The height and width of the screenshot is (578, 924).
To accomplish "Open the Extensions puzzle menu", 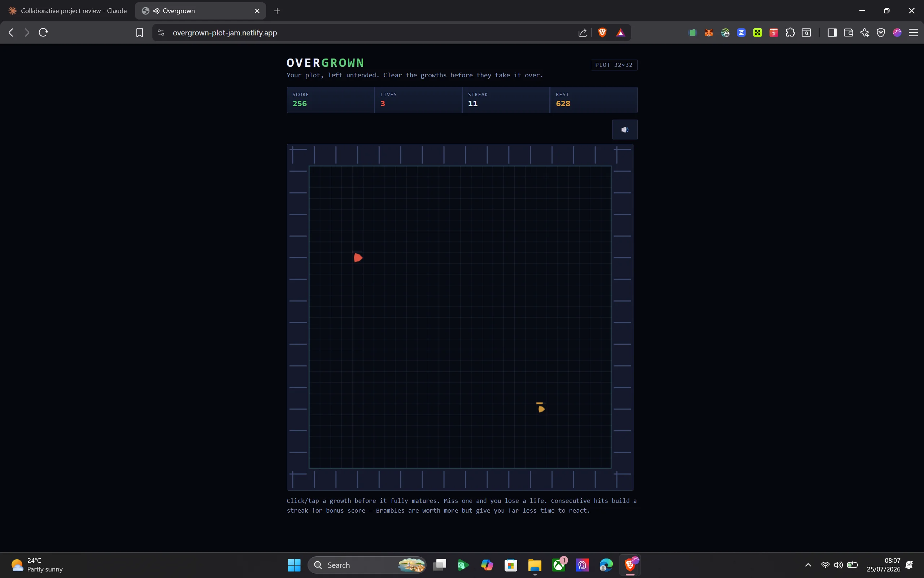I will coord(790,33).
